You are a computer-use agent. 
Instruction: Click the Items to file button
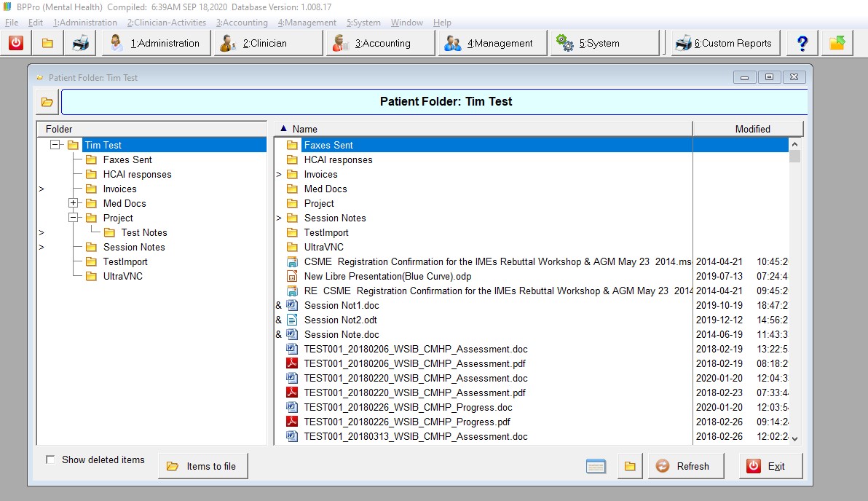click(202, 466)
